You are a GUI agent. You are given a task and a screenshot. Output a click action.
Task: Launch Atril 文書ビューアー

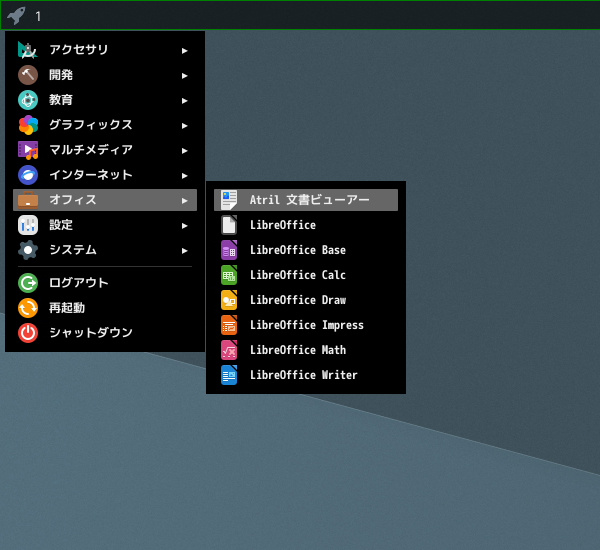[306, 200]
